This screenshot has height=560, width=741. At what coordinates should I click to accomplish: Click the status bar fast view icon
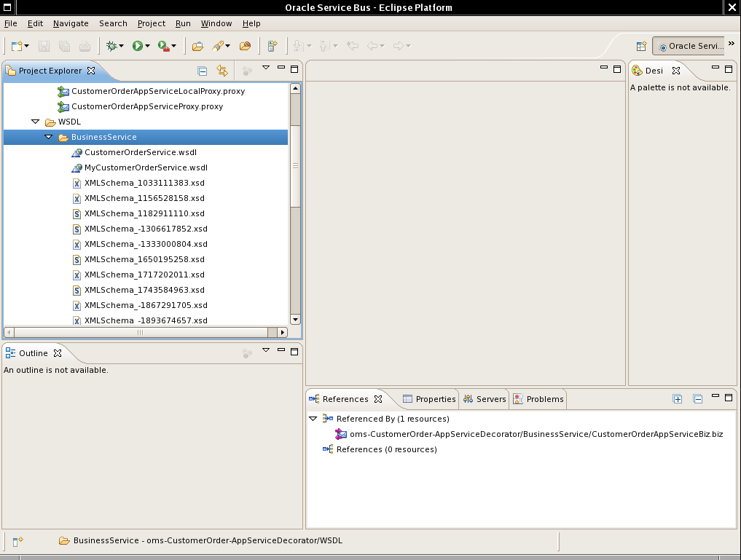[18, 542]
